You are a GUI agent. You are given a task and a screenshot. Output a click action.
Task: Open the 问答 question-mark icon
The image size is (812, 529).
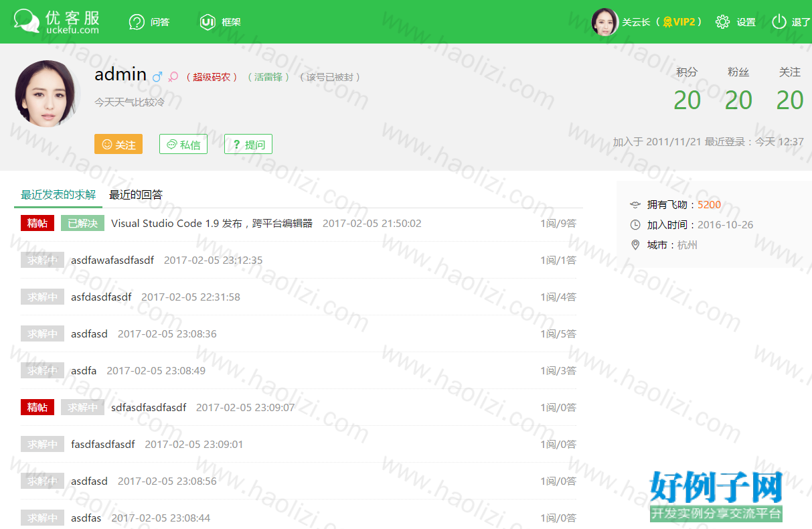pos(137,22)
